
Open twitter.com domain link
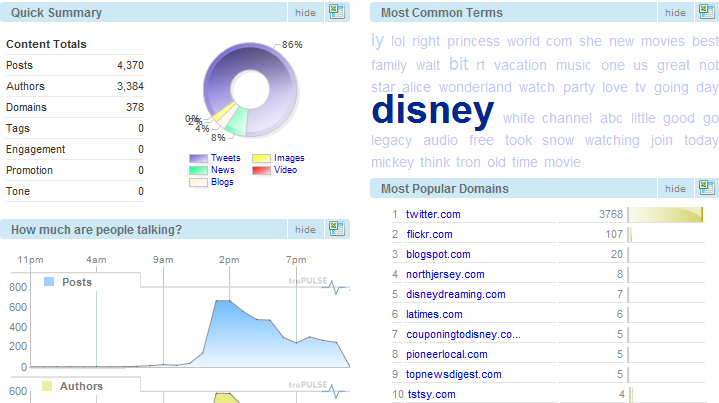(x=433, y=214)
